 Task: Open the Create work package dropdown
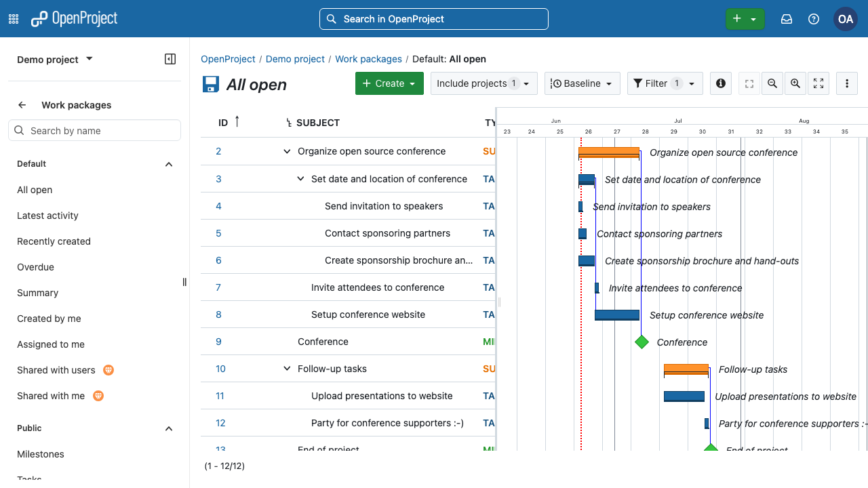[389, 83]
